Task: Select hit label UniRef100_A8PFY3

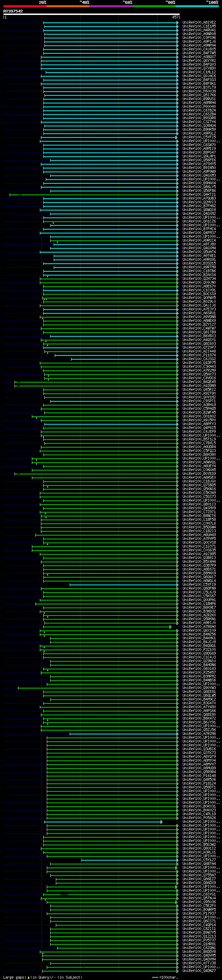Action: click(199, 424)
